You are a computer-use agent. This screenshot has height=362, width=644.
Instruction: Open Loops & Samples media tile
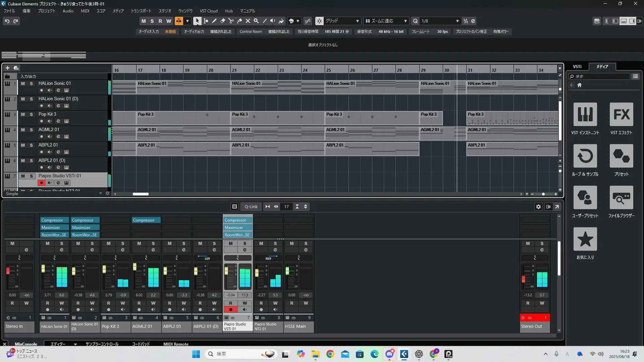click(585, 157)
